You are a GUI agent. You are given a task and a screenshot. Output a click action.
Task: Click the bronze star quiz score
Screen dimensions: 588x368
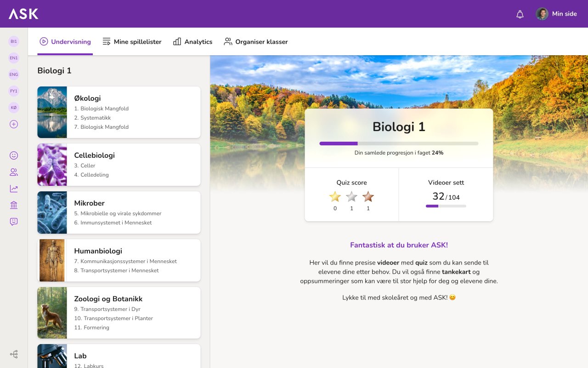coord(368,197)
